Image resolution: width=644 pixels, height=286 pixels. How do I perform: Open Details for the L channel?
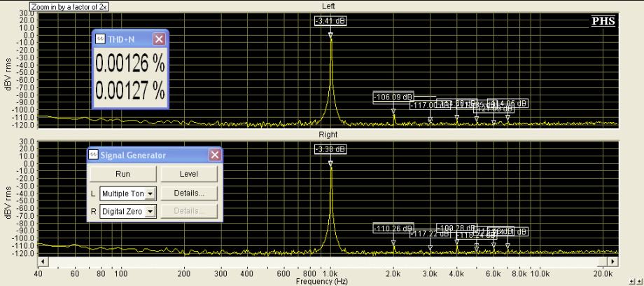(189, 193)
